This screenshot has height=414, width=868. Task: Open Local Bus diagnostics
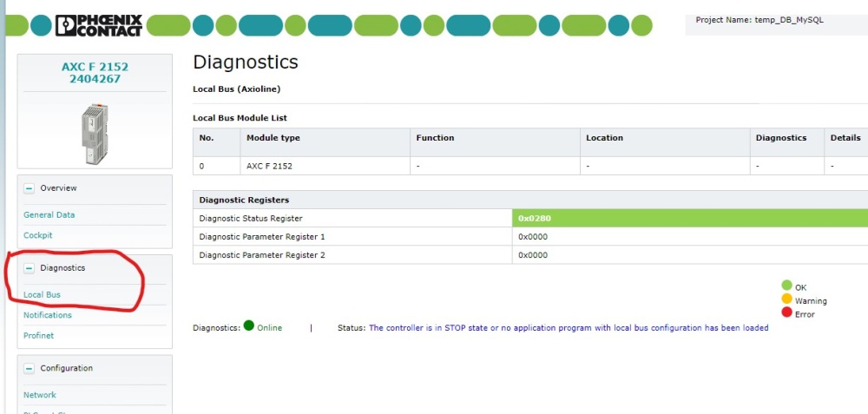point(42,295)
